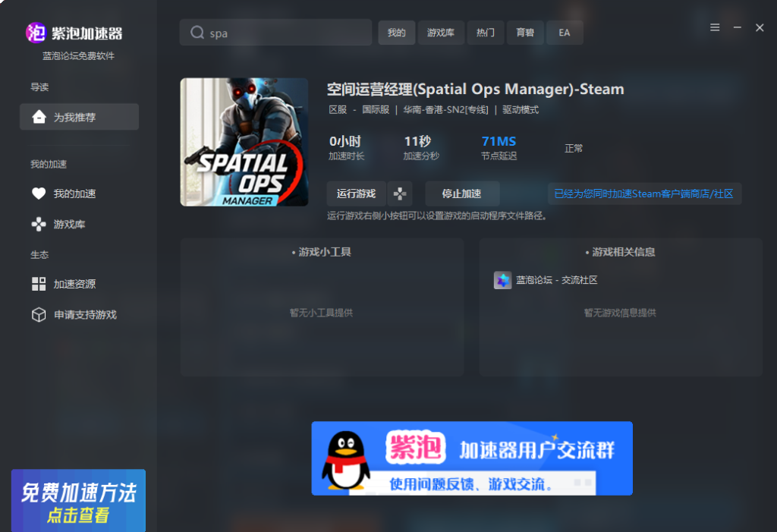Open the hamburger menu icon

point(715,27)
